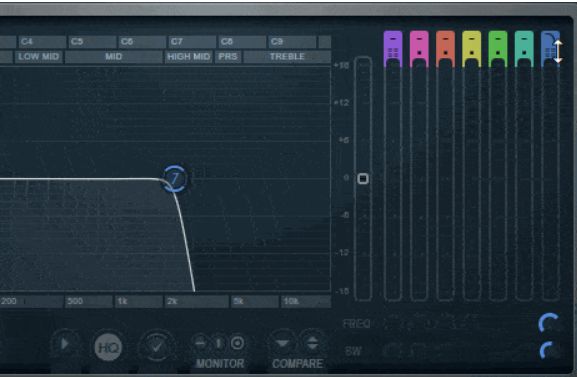Screen dimensions: 577x377
Task: Click the TREBLE range label
Action: [x=287, y=57]
